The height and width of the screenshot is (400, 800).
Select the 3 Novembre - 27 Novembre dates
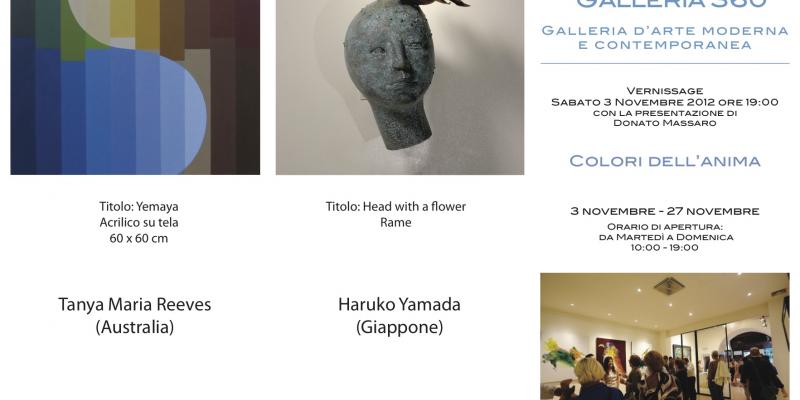point(665,211)
